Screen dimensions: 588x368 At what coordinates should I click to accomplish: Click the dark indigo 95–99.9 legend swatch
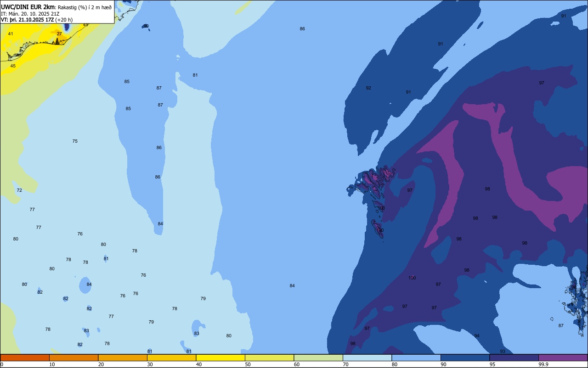[x=514, y=357]
